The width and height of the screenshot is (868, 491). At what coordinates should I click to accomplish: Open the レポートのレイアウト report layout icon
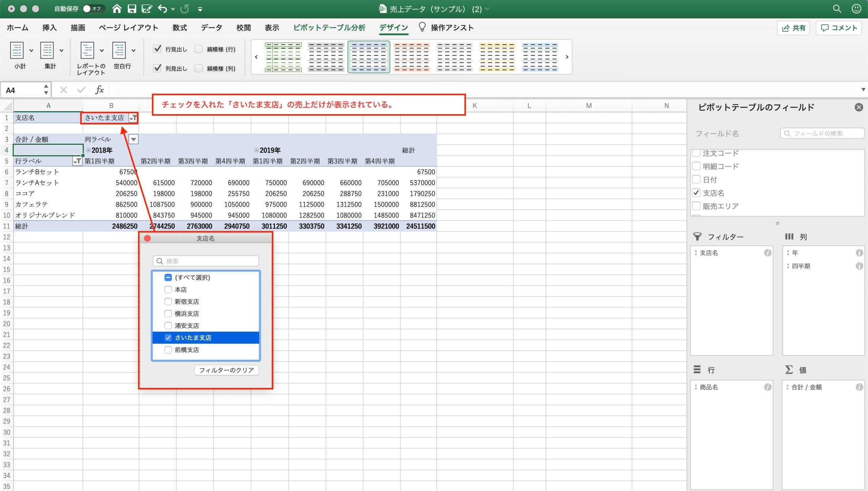pyautogui.click(x=87, y=50)
